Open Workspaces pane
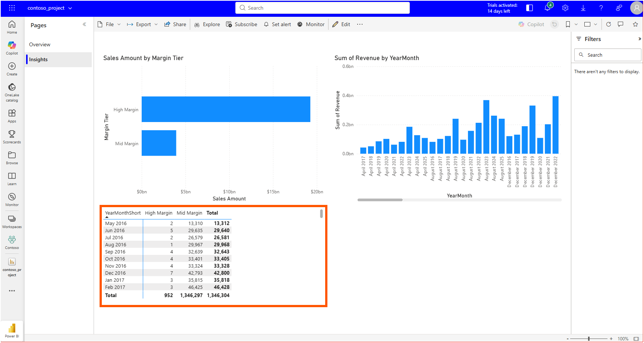The height and width of the screenshot is (343, 644). [x=12, y=221]
